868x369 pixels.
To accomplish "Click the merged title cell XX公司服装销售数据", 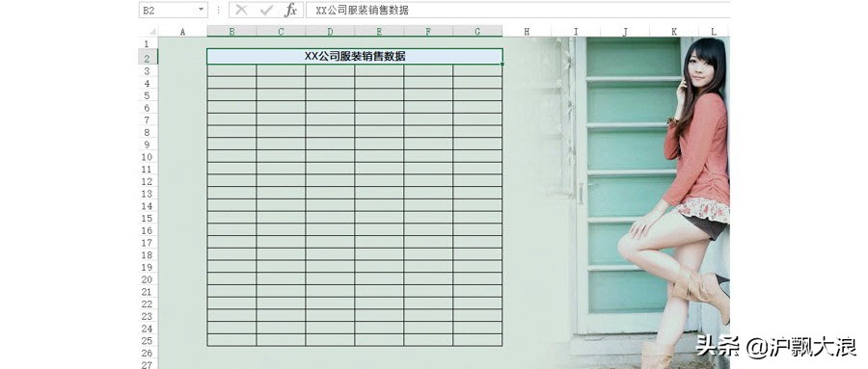I will (x=355, y=57).
